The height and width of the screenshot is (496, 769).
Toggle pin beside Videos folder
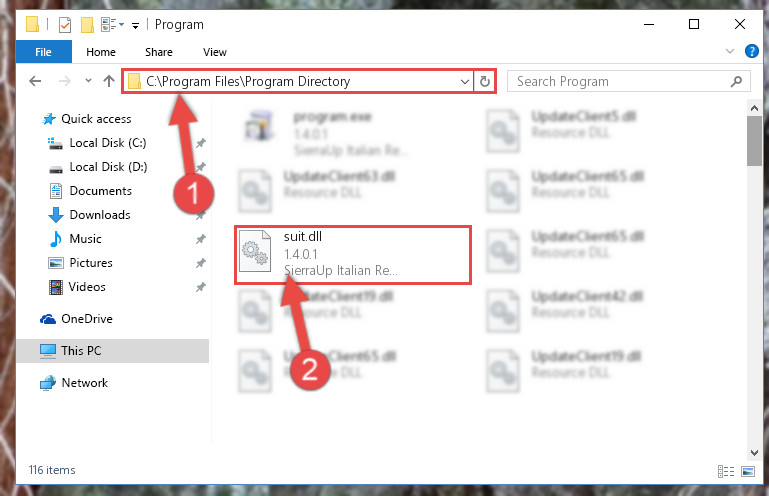click(x=201, y=287)
